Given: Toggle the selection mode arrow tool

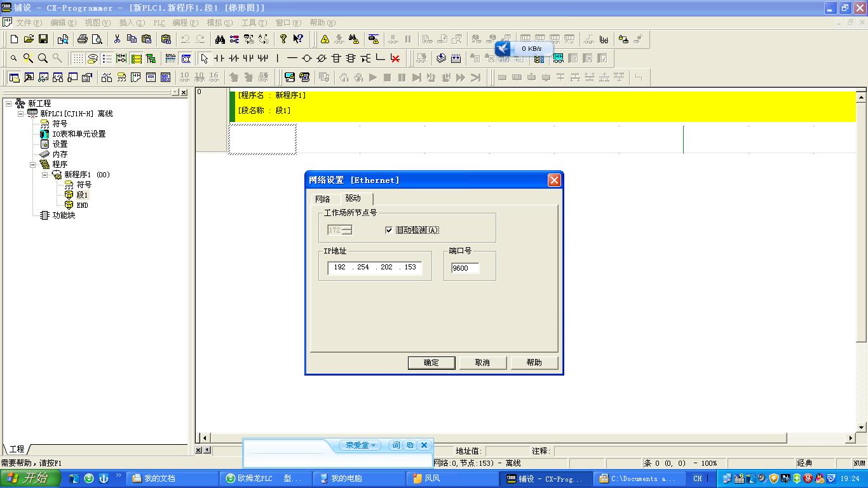Looking at the screenshot, I should [x=204, y=58].
